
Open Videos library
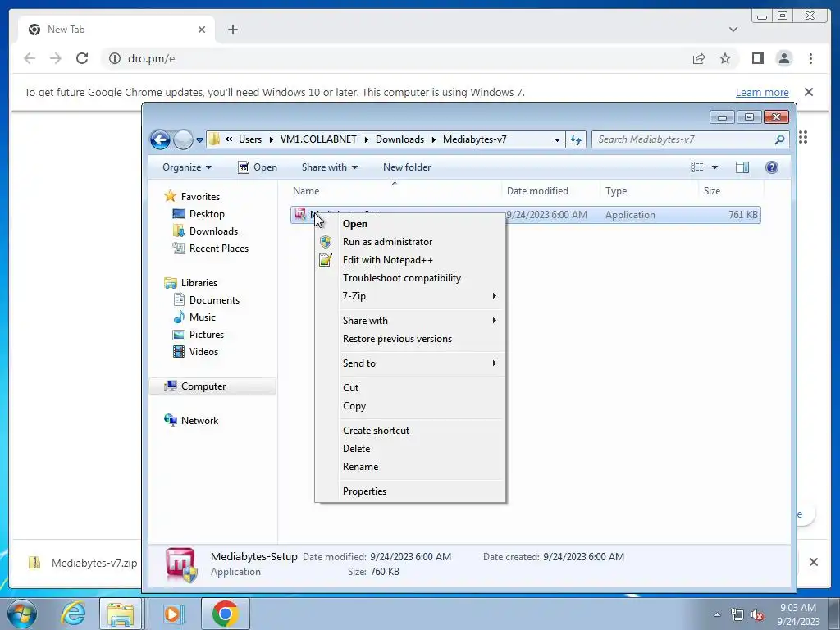tap(203, 352)
